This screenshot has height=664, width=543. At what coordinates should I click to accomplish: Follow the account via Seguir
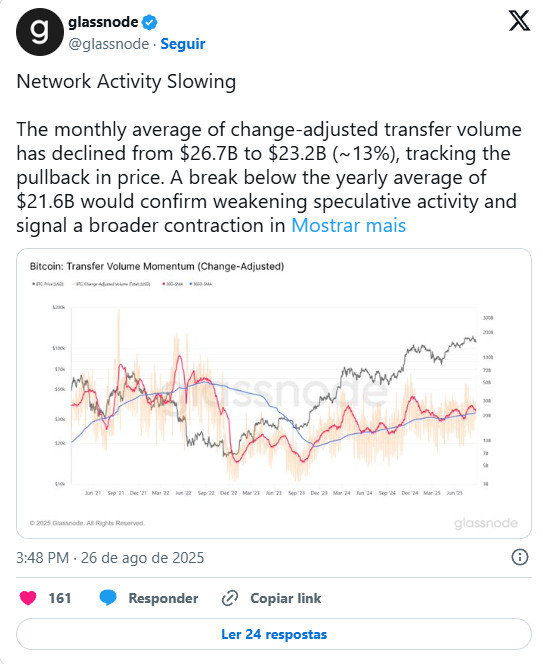pos(183,44)
